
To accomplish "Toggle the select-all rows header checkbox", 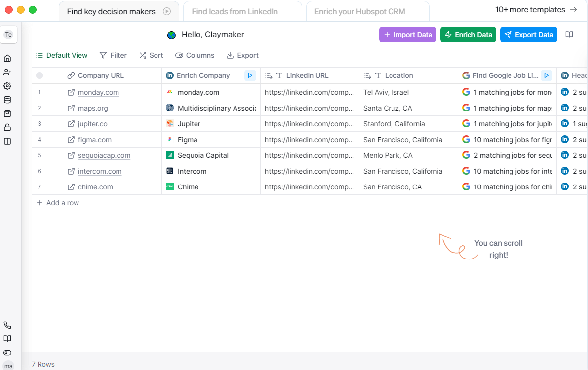I will tap(39, 75).
